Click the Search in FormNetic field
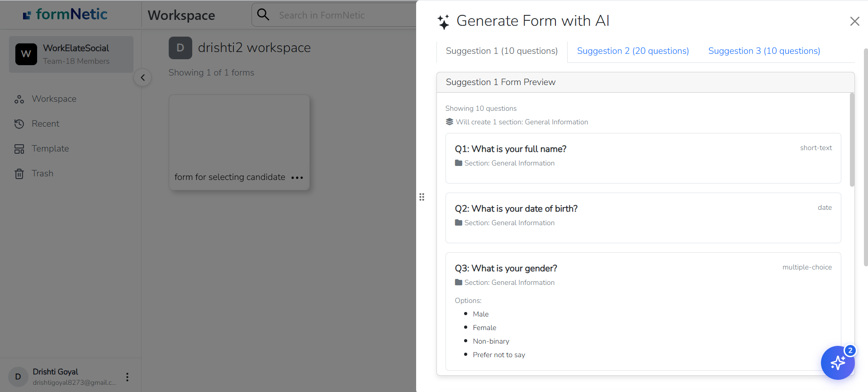 [x=344, y=15]
